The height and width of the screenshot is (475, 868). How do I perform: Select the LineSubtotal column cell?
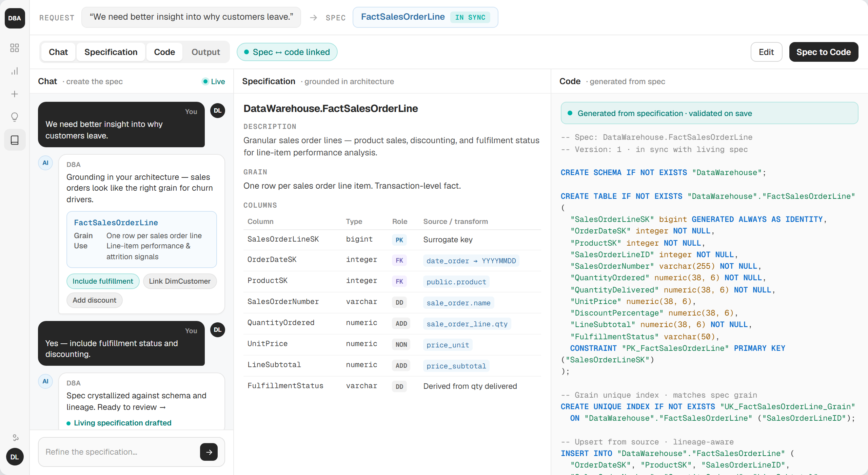(274, 365)
